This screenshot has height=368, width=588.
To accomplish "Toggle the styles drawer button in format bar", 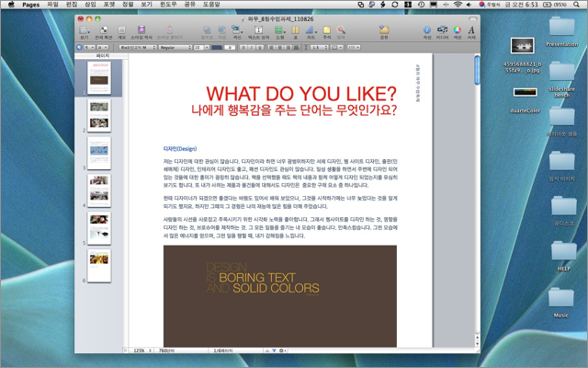I will coord(79,47).
